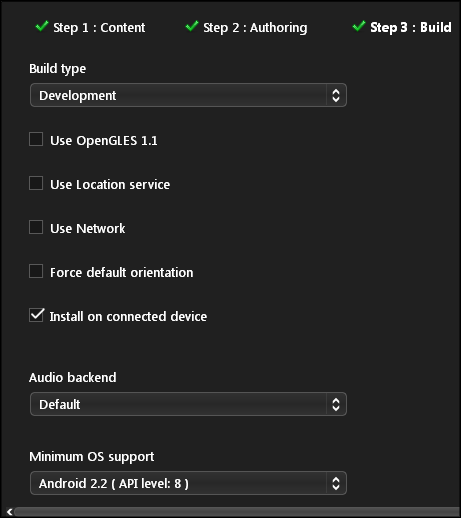Screen dimensions: 461x518
Task: Click the Install on connected device label
Action: pyautogui.click(x=128, y=317)
